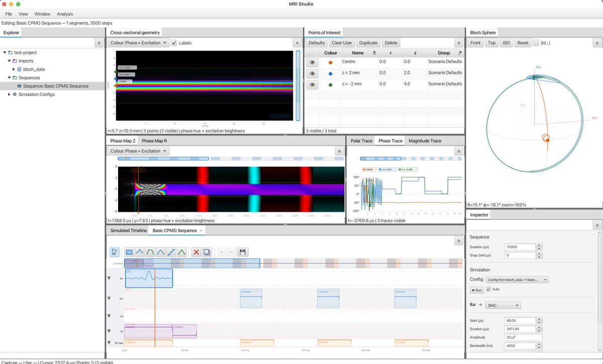
Task: Select the blue Gaussian-curve pulse tool
Action: (x=161, y=252)
